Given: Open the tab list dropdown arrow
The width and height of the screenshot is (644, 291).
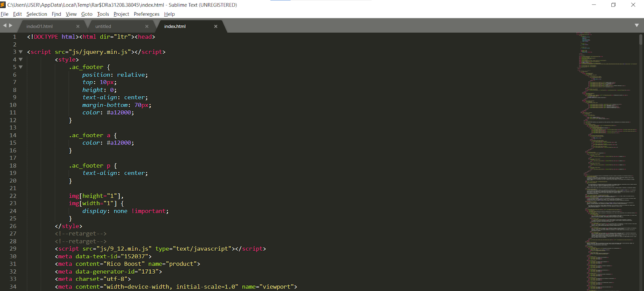Looking at the screenshot, I should click(x=637, y=25).
